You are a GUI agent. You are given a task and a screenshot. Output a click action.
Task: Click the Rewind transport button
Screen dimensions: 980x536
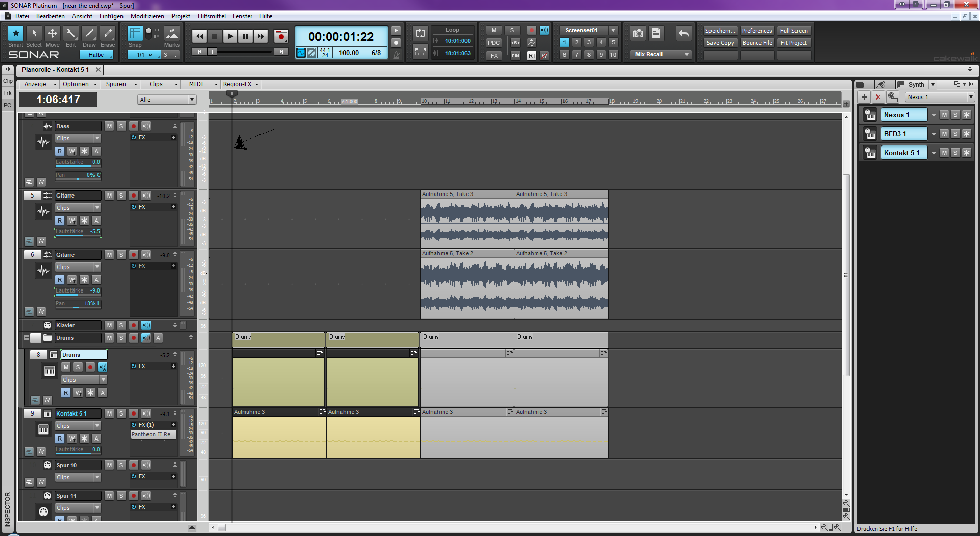pyautogui.click(x=200, y=36)
